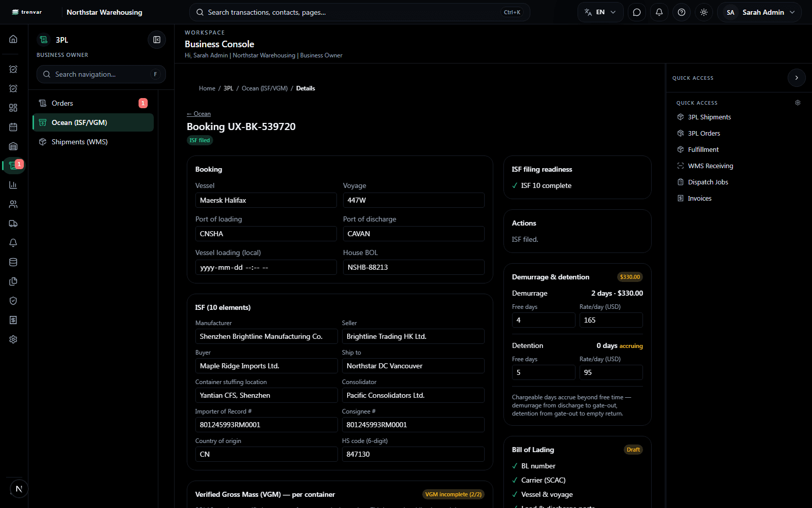The width and height of the screenshot is (812, 508).
Task: Click the Vessel field Maersk Halifax
Action: [x=266, y=200]
